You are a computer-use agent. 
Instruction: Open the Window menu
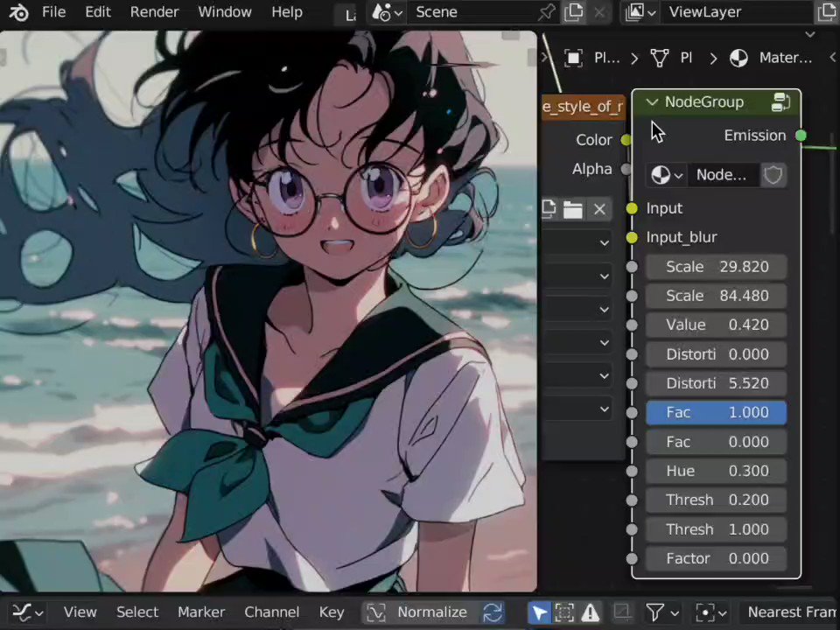click(x=225, y=11)
